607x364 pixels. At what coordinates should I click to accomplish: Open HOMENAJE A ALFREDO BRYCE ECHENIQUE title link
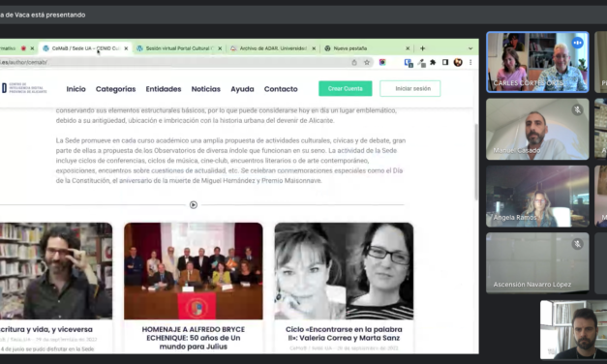[x=194, y=338]
